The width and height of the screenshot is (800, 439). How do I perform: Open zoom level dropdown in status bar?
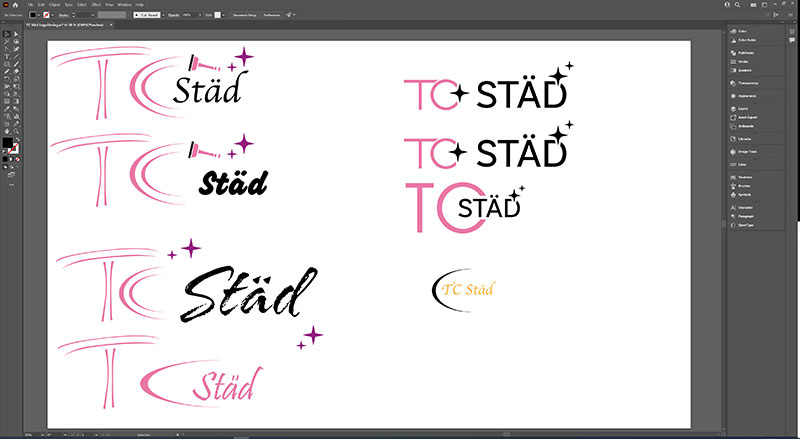(42, 434)
